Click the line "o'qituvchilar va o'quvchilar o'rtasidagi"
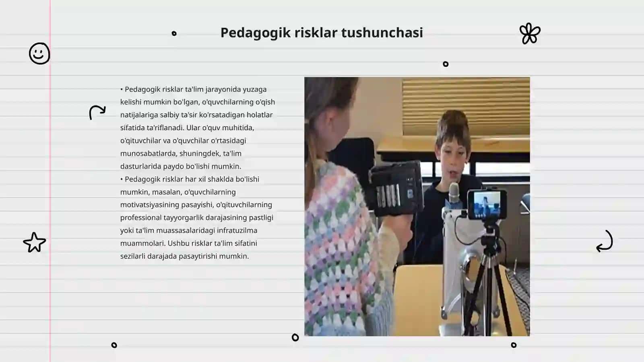Image resolution: width=644 pixels, height=362 pixels. click(x=183, y=141)
